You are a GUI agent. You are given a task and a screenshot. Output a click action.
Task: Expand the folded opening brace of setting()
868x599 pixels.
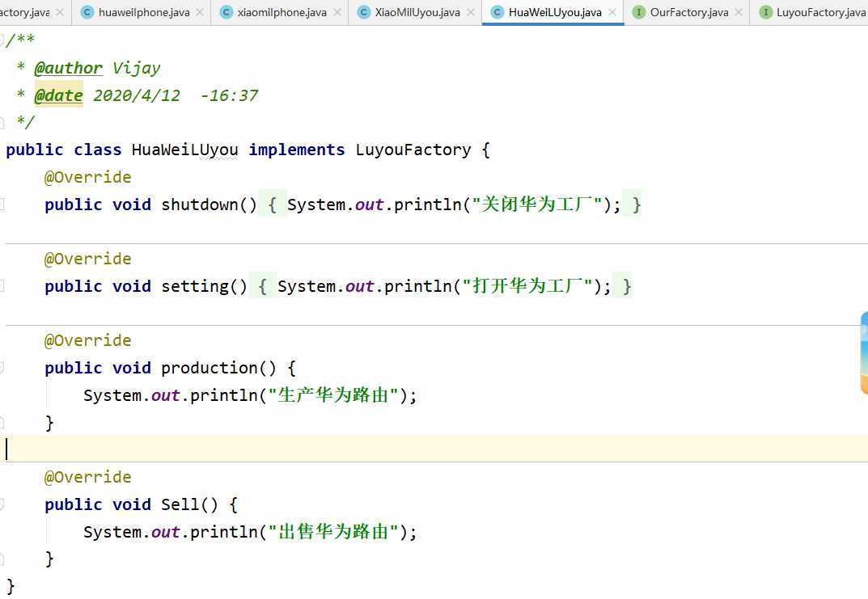tap(262, 286)
